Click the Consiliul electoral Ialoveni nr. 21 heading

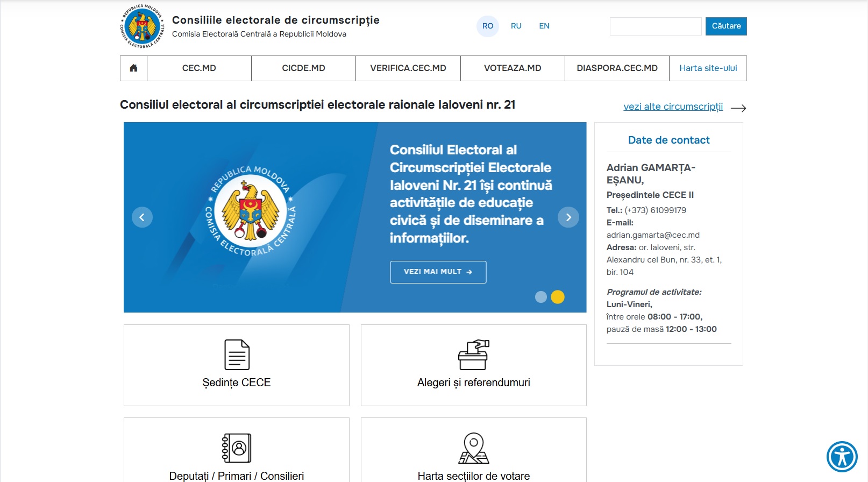(x=318, y=105)
